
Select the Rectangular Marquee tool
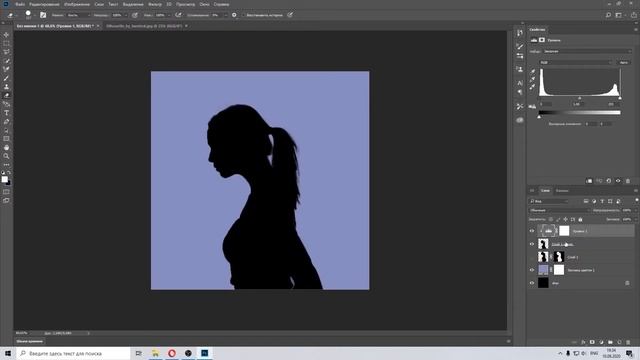point(7,43)
